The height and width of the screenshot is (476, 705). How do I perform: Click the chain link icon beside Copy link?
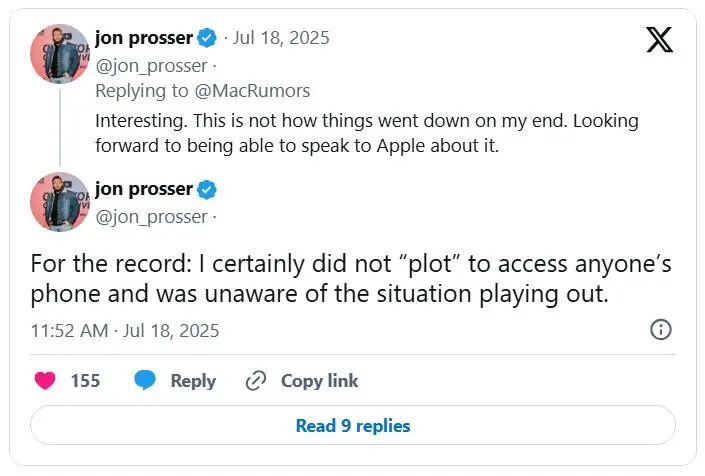(x=256, y=380)
